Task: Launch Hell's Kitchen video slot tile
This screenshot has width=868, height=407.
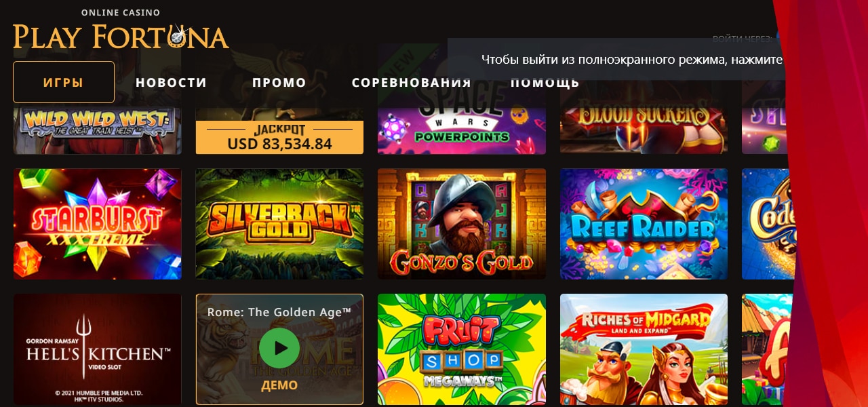Action: 98,349
